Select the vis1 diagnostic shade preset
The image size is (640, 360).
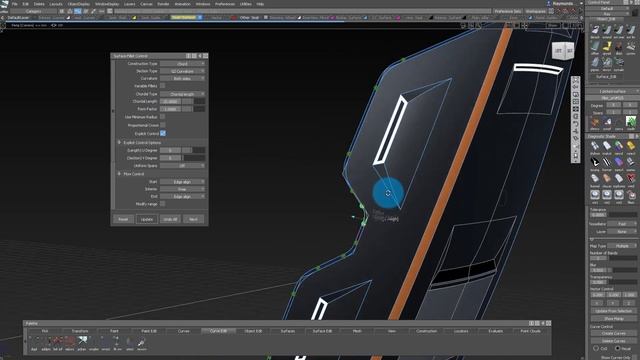click(595, 196)
